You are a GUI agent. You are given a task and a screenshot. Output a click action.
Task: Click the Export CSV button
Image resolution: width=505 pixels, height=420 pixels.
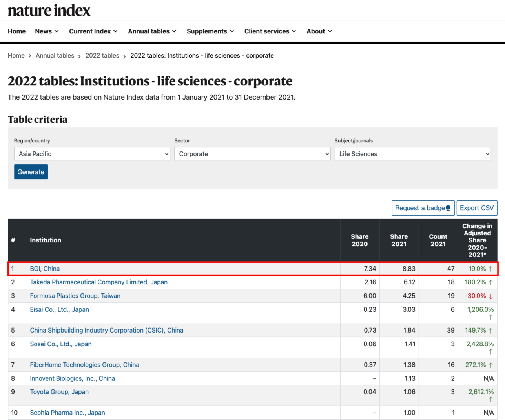[x=477, y=208]
